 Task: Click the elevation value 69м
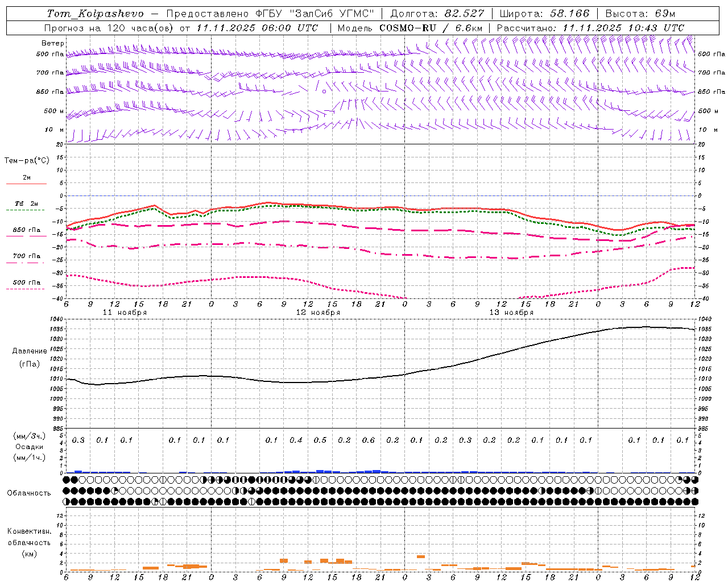[664, 14]
